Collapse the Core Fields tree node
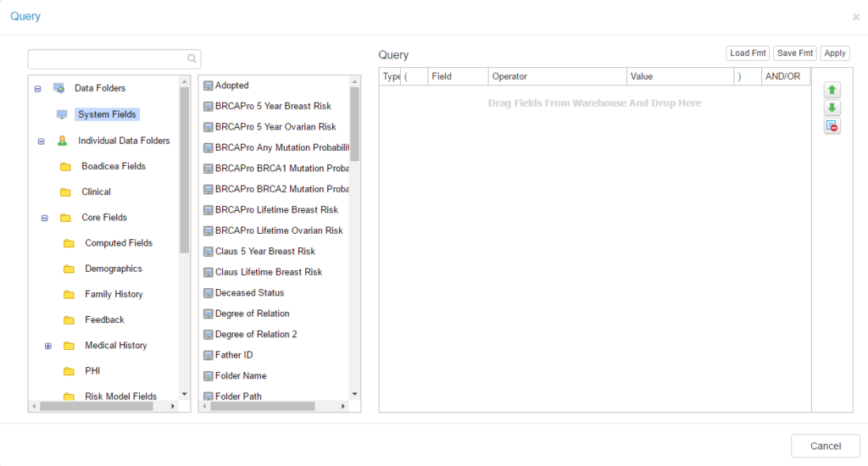This screenshot has height=466, width=868. point(44,218)
